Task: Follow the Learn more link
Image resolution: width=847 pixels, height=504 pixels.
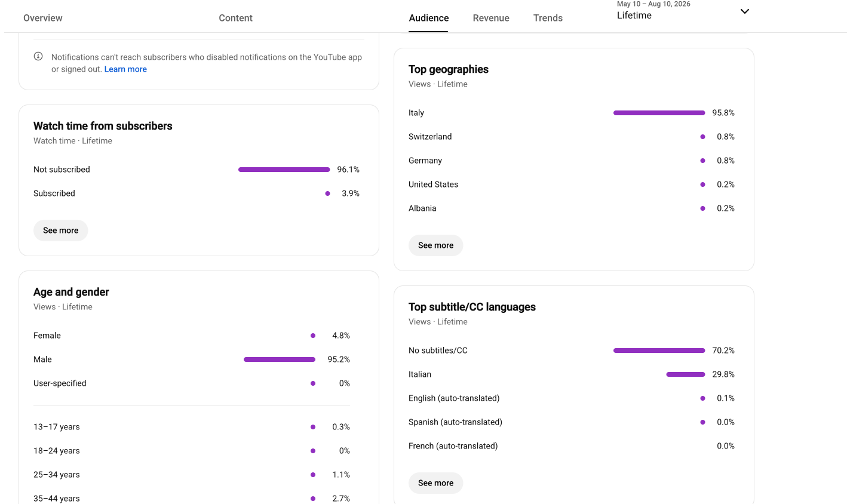Action: 125,69
